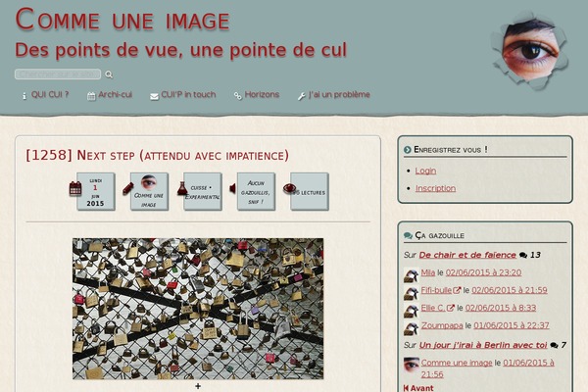Image resolution: width=588 pixels, height=392 pixels.
Task: Click the Aucun gazouillis comments tile
Action: [256, 191]
